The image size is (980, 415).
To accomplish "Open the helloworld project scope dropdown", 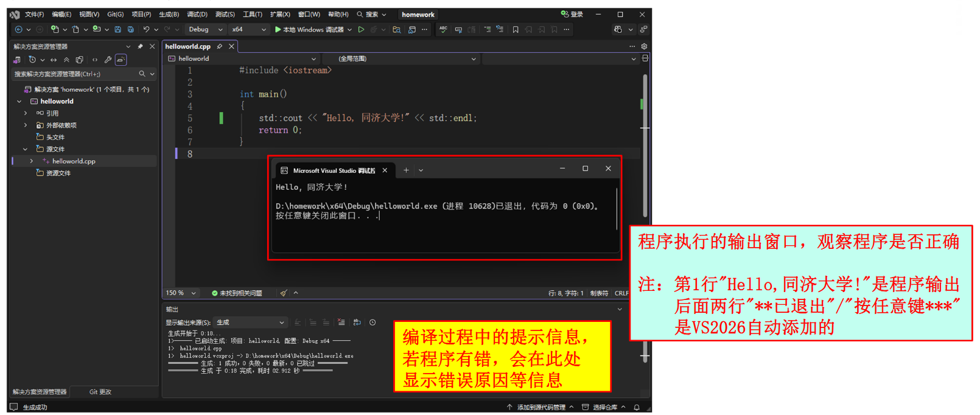I will click(242, 58).
